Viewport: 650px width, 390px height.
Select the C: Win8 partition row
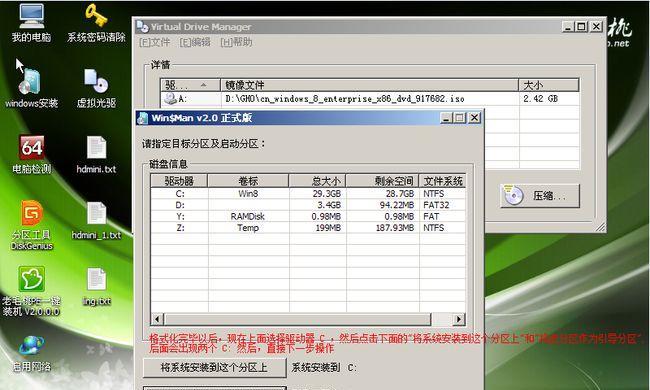click(308, 194)
